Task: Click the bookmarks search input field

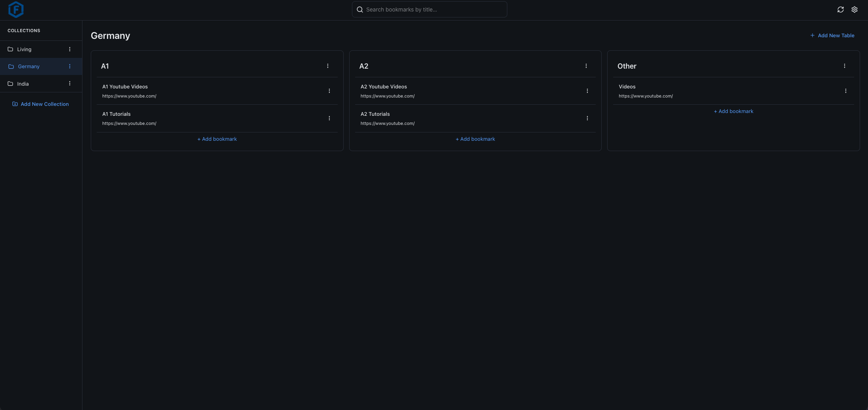Action: (429, 9)
